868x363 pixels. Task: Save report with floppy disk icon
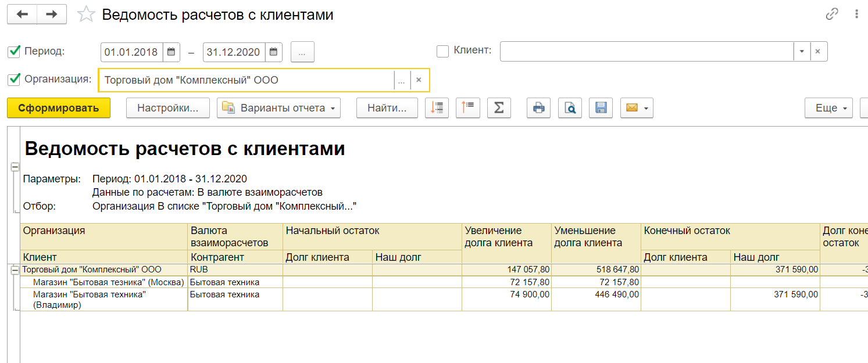click(x=601, y=108)
